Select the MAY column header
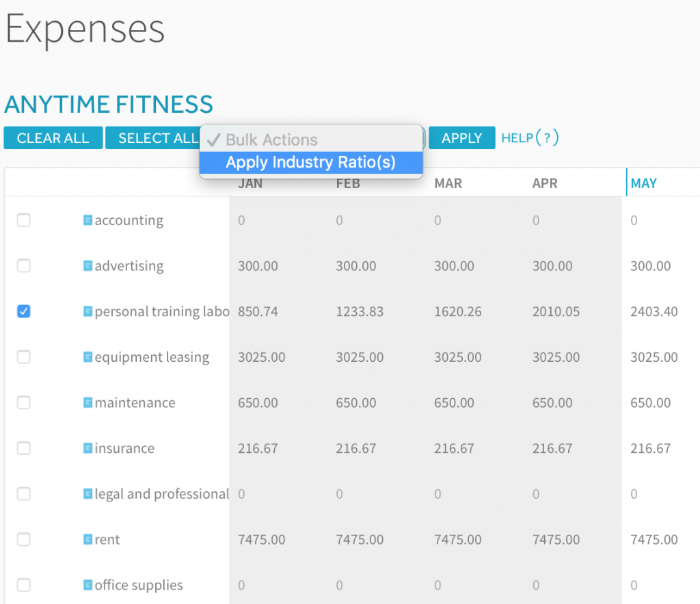This screenshot has height=604, width=700. 643,183
